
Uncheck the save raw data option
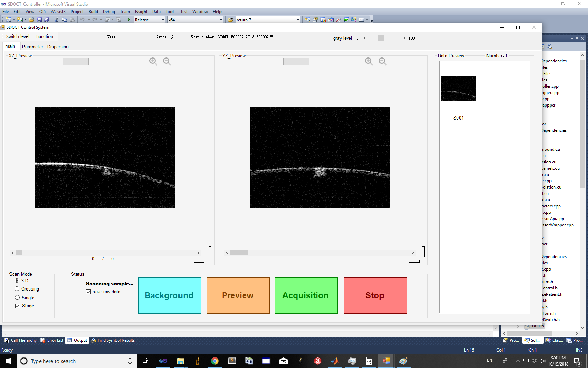(x=89, y=292)
